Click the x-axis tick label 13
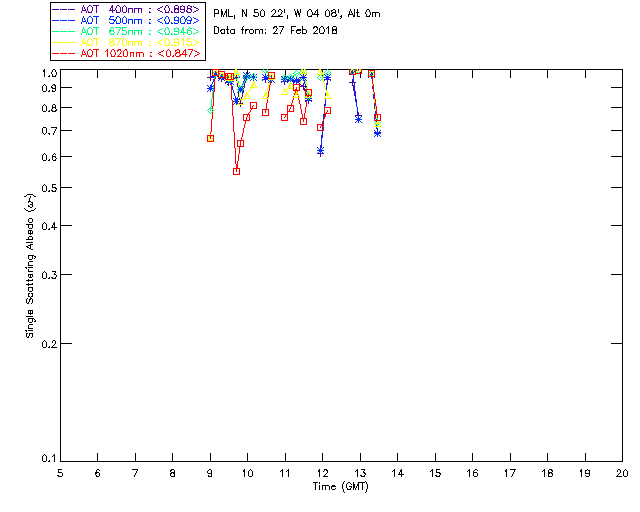This screenshot has width=640, height=512. tap(360, 473)
